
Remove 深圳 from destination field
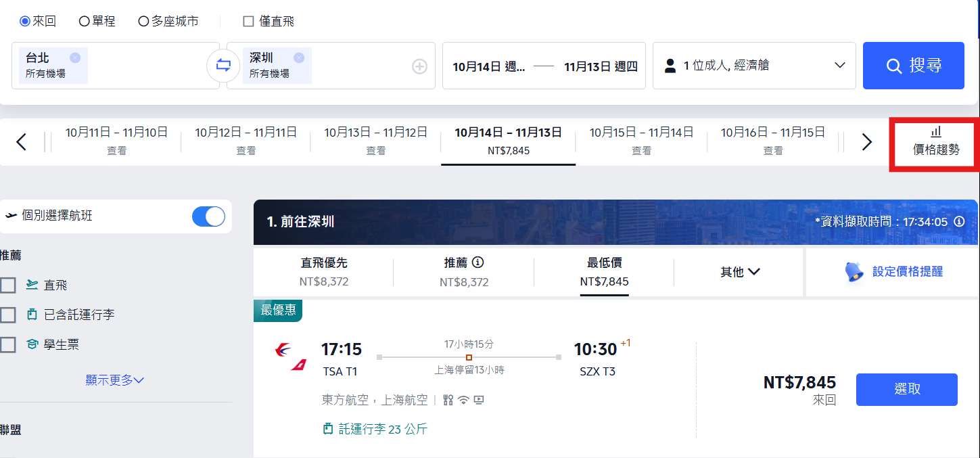299,58
